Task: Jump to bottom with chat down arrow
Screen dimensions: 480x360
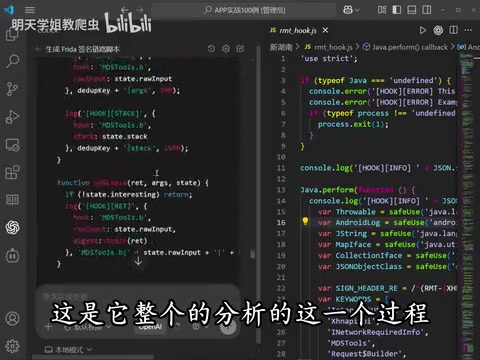Action: pyautogui.click(x=138, y=261)
